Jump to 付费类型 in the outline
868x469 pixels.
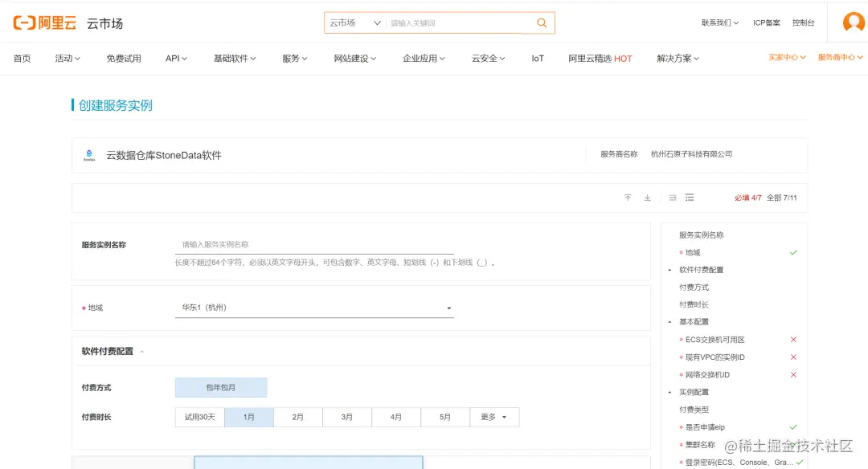pyautogui.click(x=694, y=410)
